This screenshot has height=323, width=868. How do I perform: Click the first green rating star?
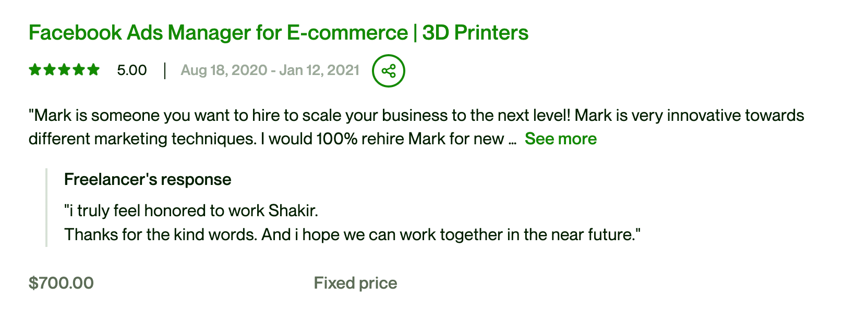tap(35, 70)
